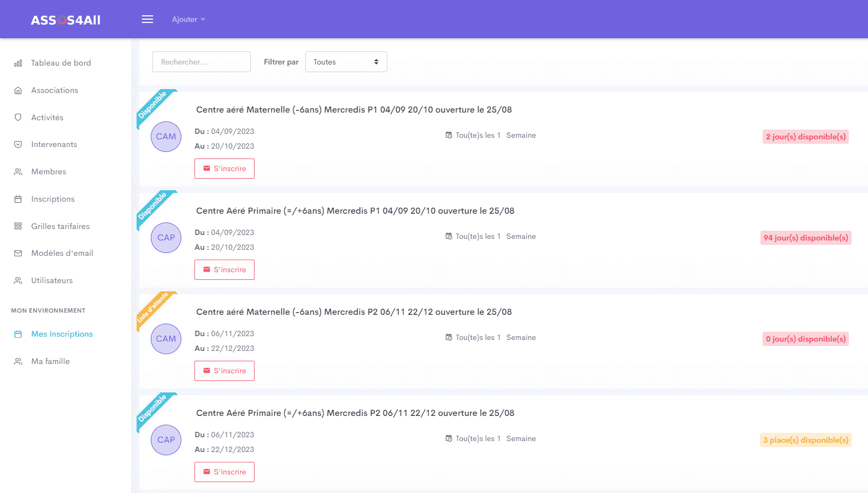Click the Tableau de bord chart icon

pyautogui.click(x=18, y=63)
